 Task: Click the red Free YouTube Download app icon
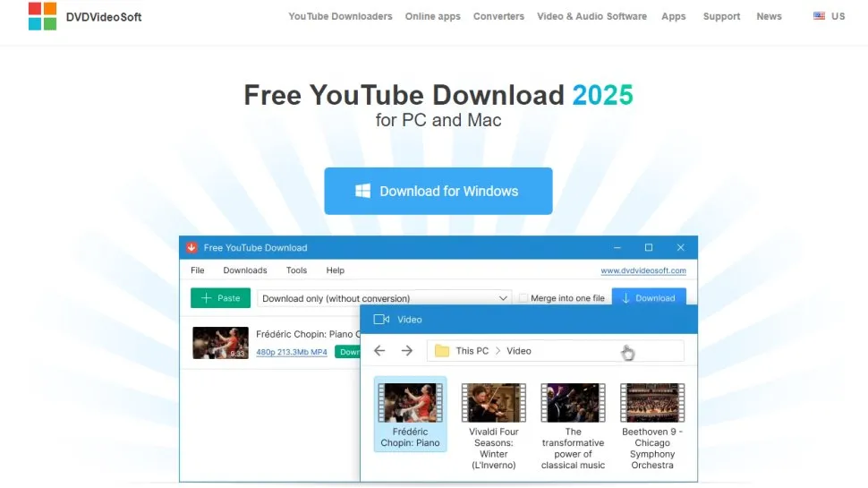[x=191, y=248]
